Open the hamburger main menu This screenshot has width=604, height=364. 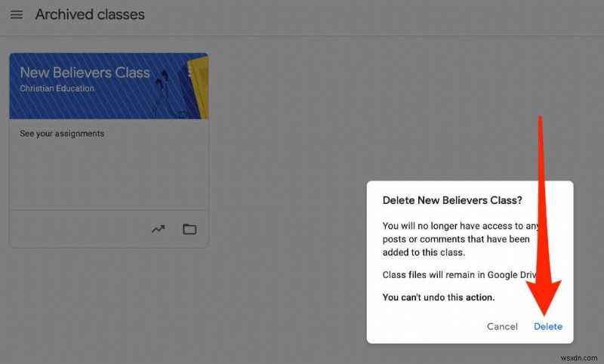coord(16,14)
